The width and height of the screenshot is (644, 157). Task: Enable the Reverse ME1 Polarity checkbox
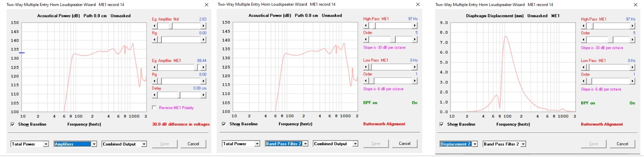point(154,108)
